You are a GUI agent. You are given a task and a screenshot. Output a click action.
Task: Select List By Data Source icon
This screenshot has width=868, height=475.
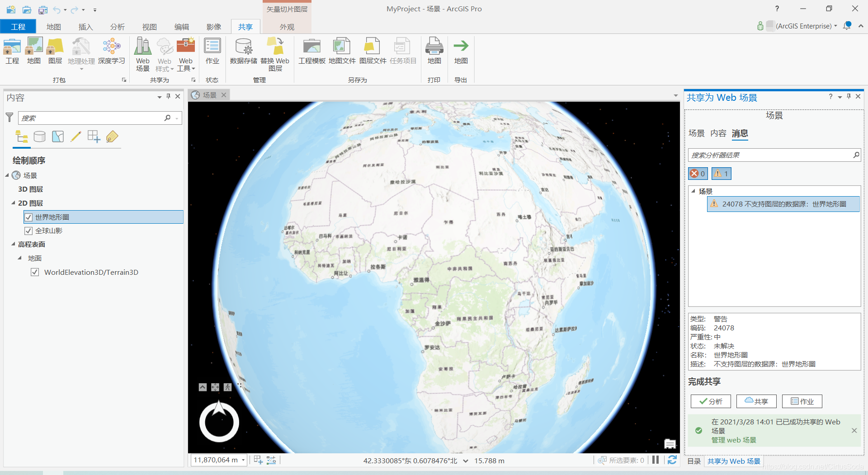coord(40,136)
